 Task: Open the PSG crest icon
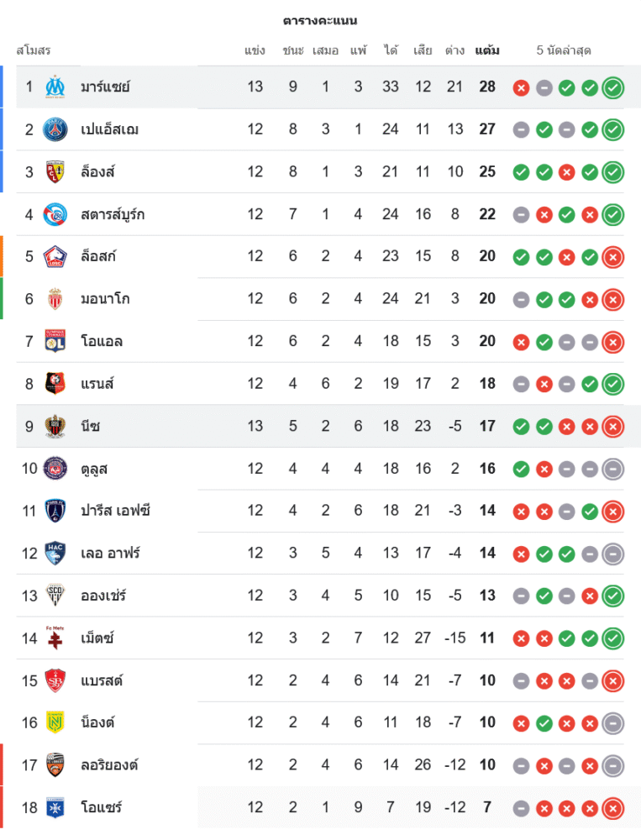(55, 129)
